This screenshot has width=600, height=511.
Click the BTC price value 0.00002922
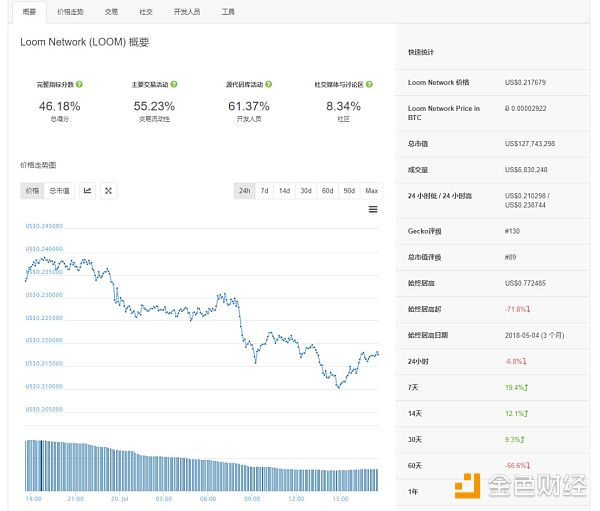pos(525,108)
